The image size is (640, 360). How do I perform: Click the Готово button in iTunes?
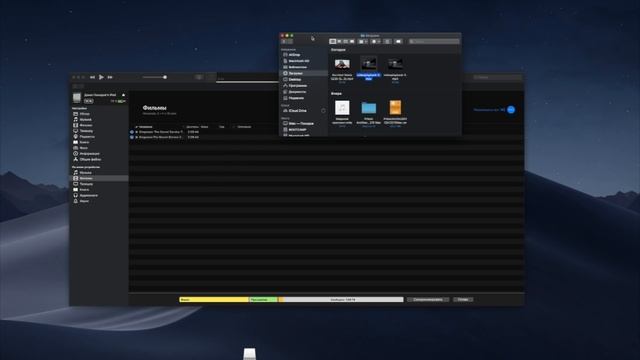pyautogui.click(x=463, y=300)
